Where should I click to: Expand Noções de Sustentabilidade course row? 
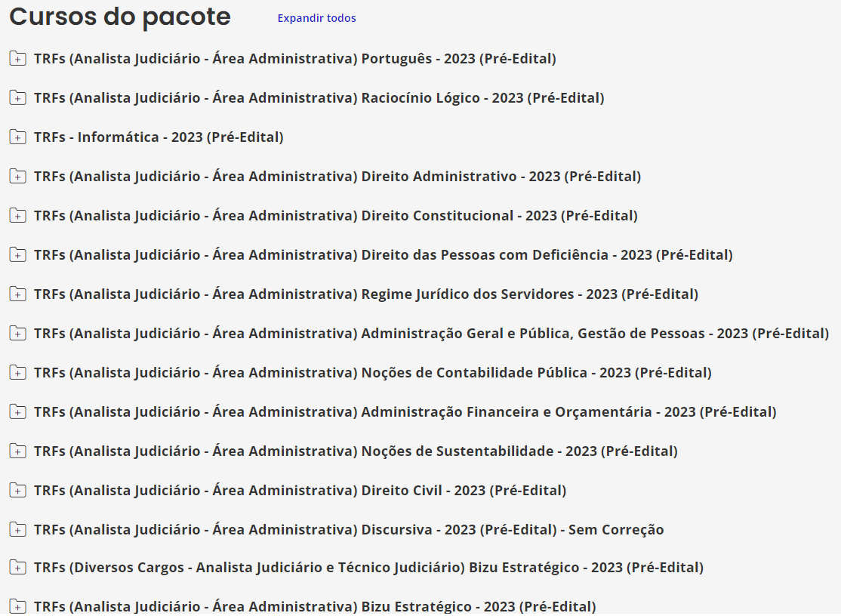pyautogui.click(x=355, y=451)
